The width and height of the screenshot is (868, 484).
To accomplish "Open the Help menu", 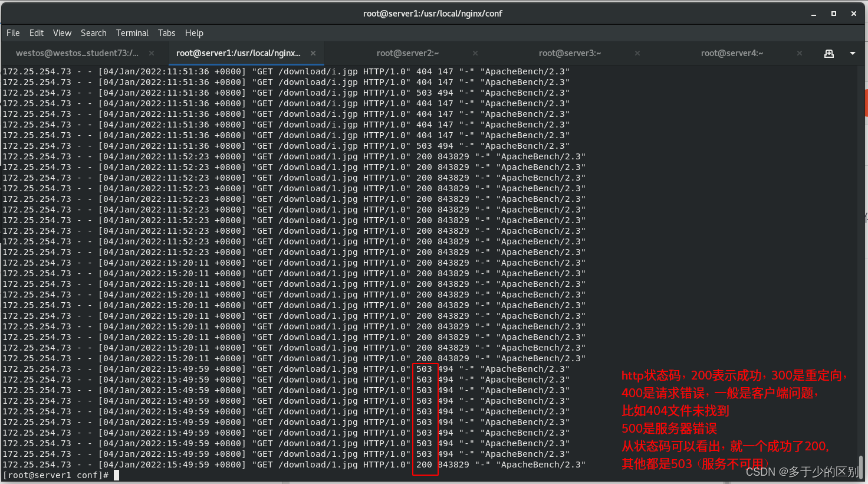I will [x=194, y=33].
